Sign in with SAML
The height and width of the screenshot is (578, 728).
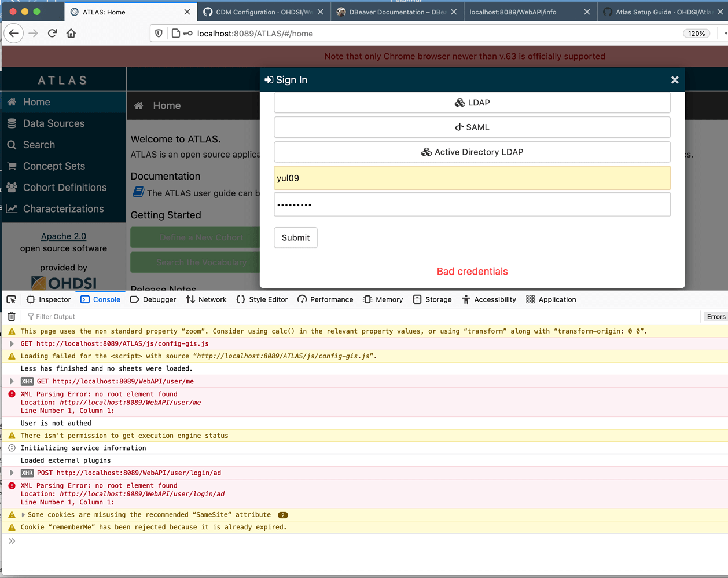point(472,127)
